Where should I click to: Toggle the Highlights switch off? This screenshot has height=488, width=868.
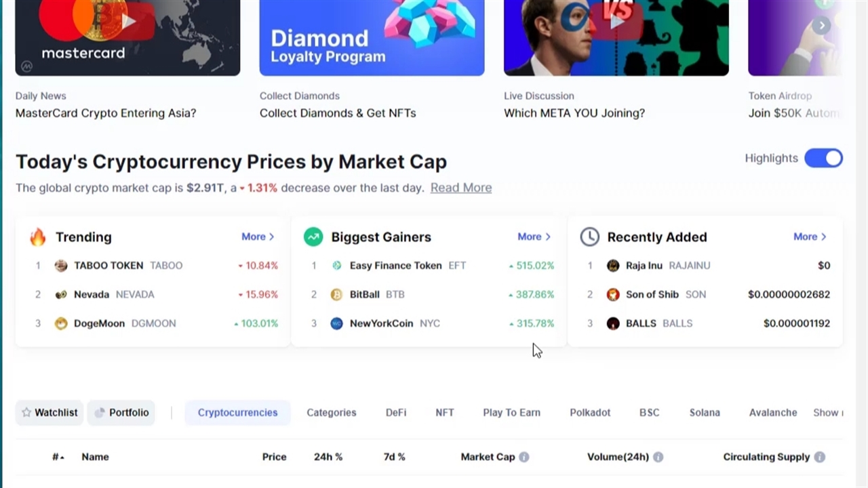pyautogui.click(x=823, y=158)
